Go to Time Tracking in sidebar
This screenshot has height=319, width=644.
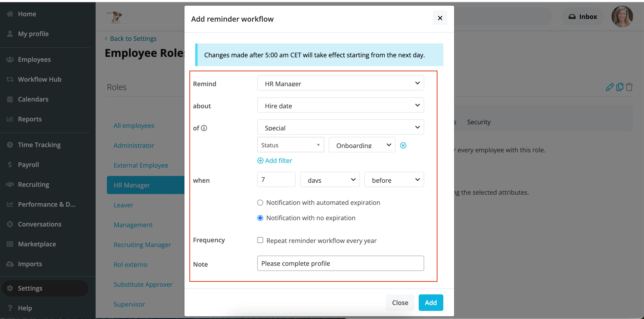point(39,145)
